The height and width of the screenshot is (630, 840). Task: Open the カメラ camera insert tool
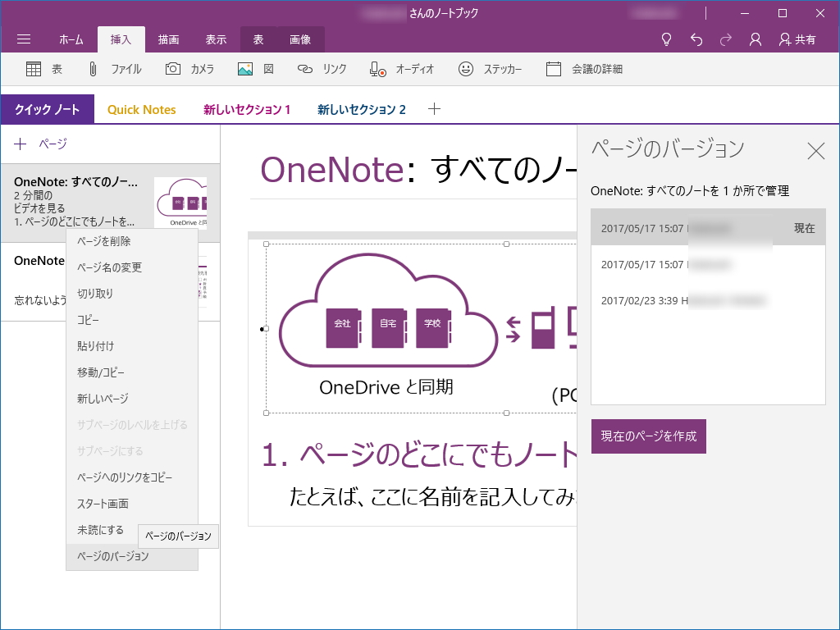[x=189, y=69]
